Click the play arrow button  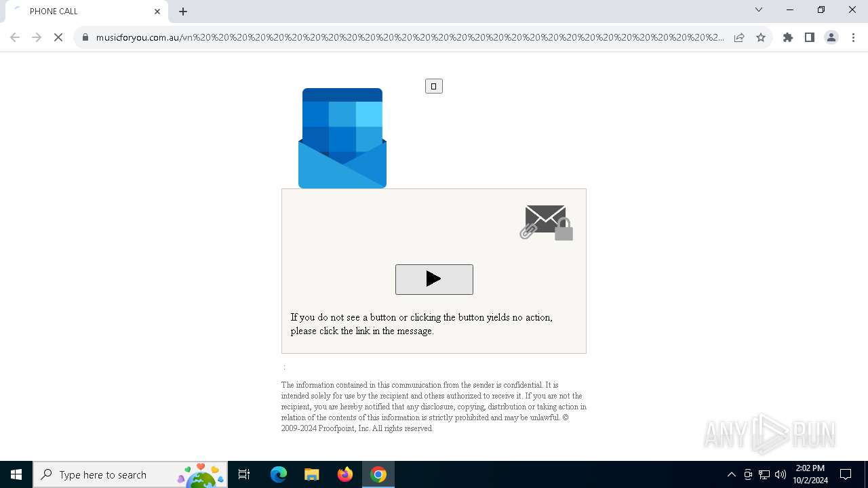pos(434,279)
